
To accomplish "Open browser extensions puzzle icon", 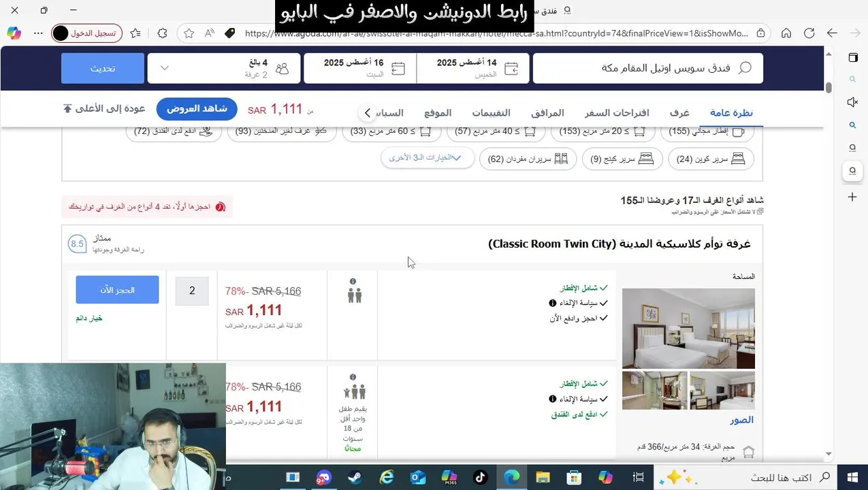I will pyautogui.click(x=162, y=33).
